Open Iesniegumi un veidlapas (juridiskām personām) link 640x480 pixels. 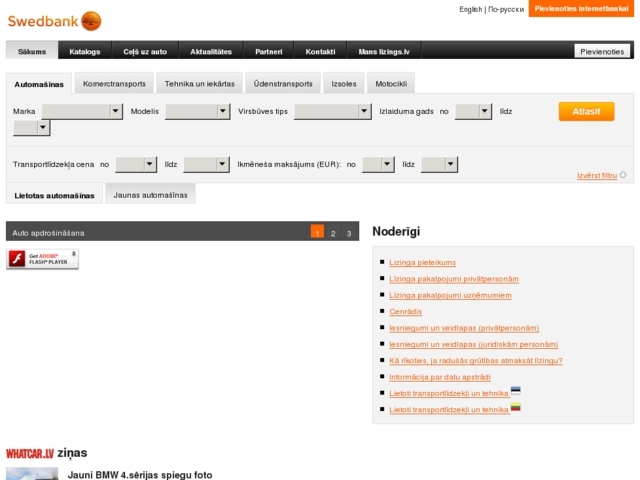click(473, 344)
